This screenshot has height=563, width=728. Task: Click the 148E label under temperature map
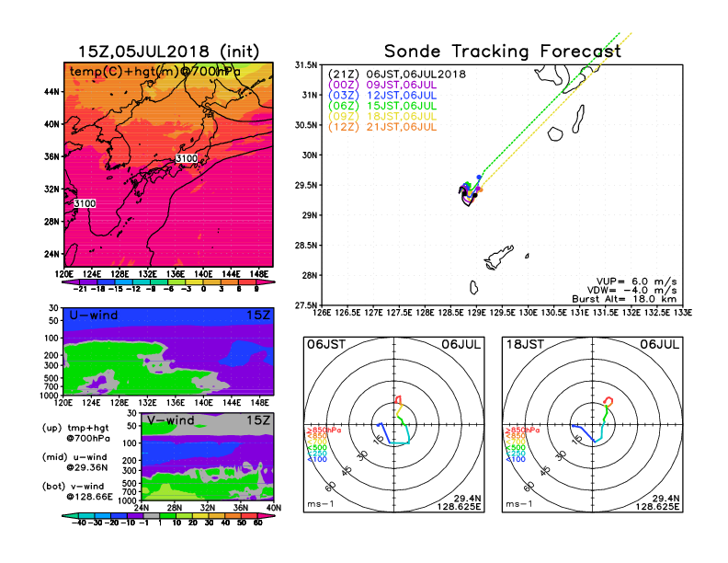tap(258, 274)
